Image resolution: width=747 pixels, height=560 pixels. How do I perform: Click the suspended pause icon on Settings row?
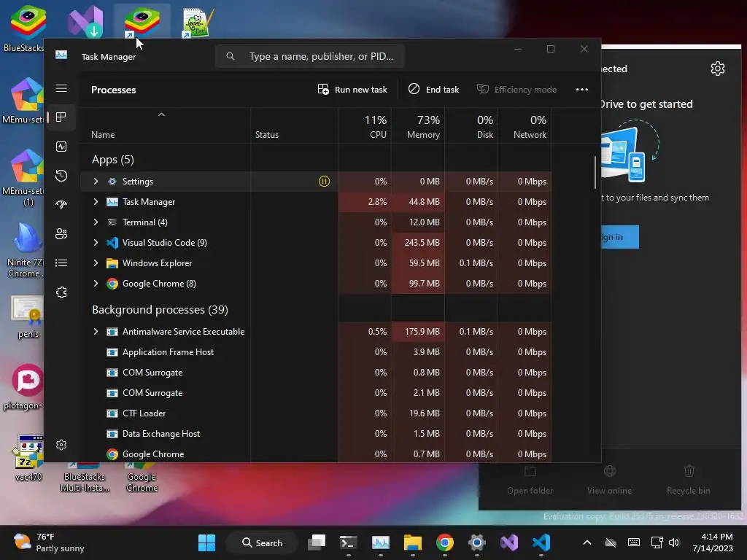pos(324,182)
